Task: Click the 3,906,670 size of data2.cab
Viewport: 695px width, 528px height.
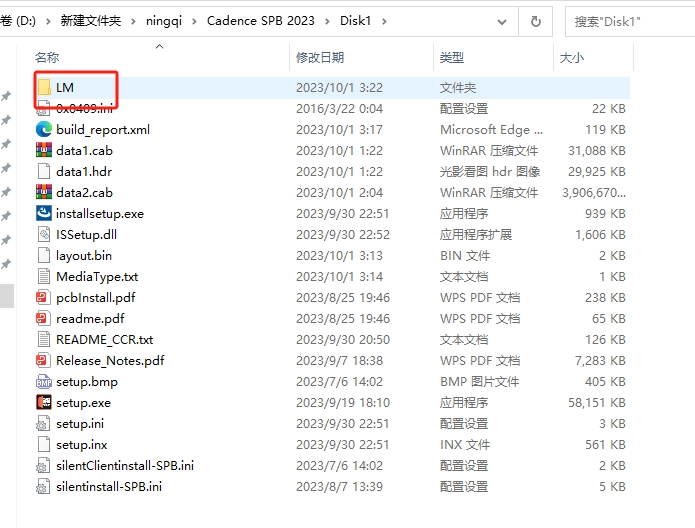Action: 593,192
